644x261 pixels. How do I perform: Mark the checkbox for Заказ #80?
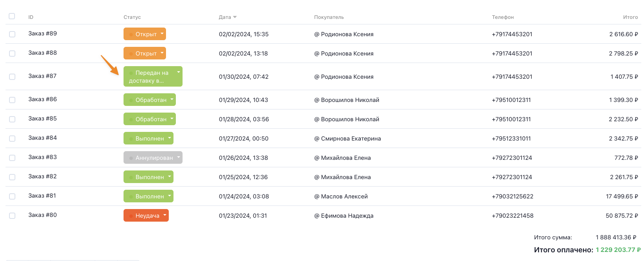[x=12, y=216]
